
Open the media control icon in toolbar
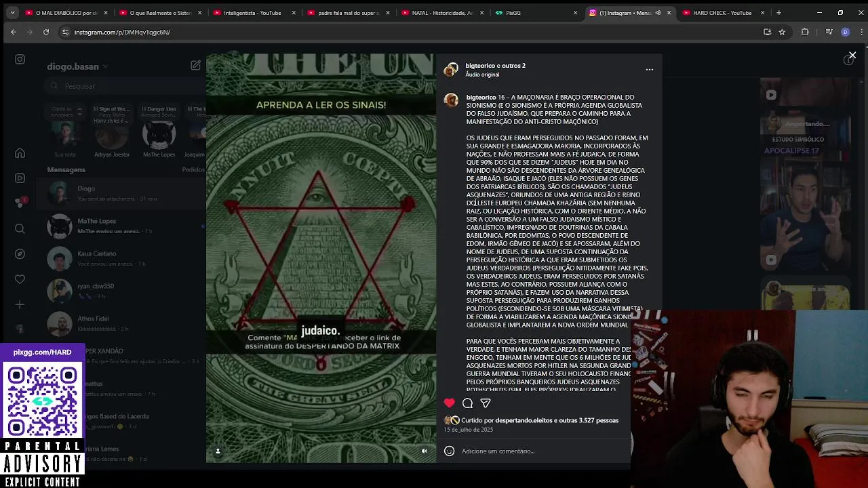click(829, 32)
